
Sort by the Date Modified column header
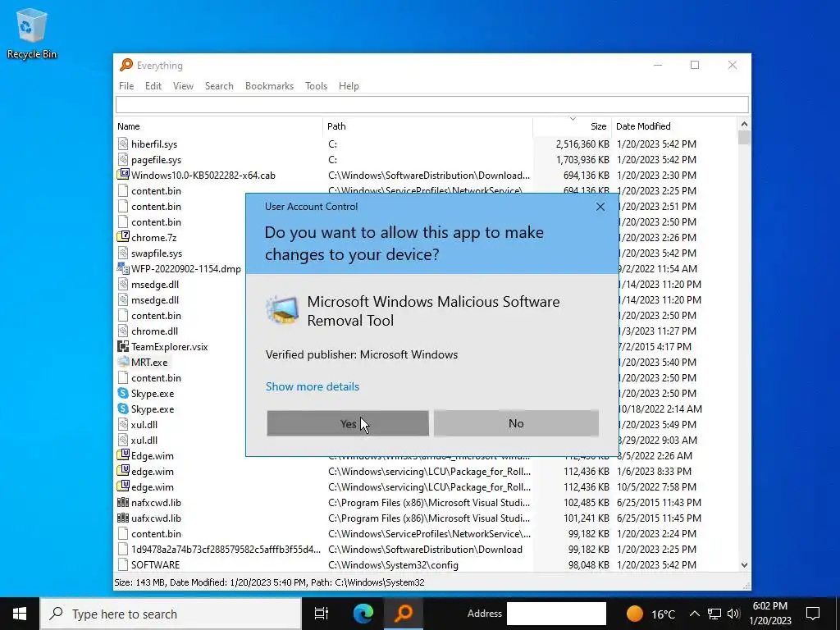(x=674, y=126)
